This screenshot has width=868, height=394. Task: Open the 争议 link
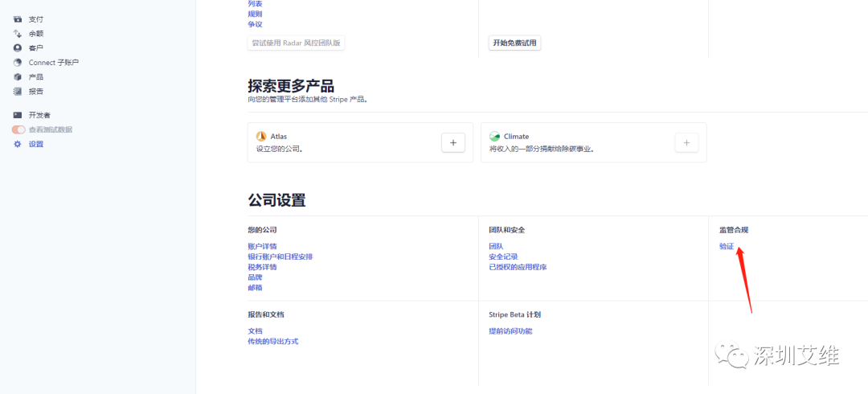tap(256, 24)
